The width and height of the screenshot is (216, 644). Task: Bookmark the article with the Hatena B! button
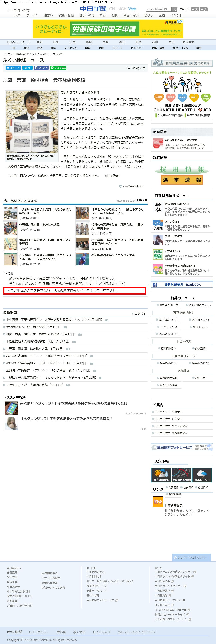pyautogui.click(x=27, y=68)
